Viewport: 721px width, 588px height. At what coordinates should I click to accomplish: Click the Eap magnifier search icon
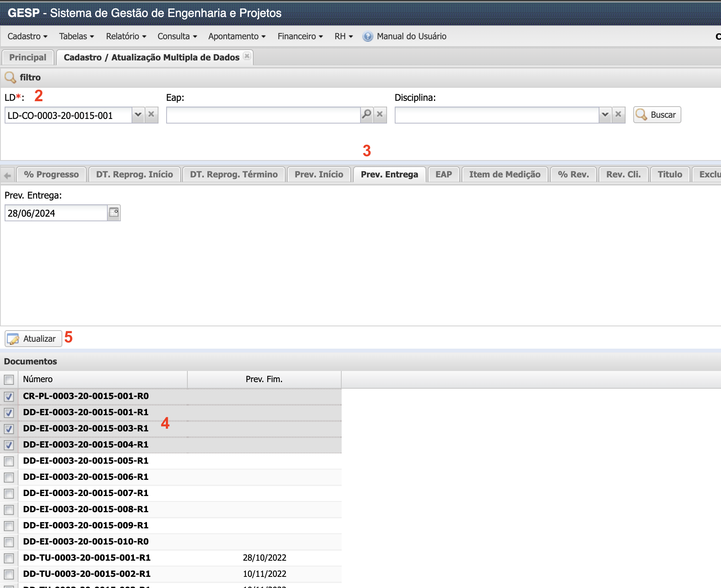pyautogui.click(x=367, y=115)
